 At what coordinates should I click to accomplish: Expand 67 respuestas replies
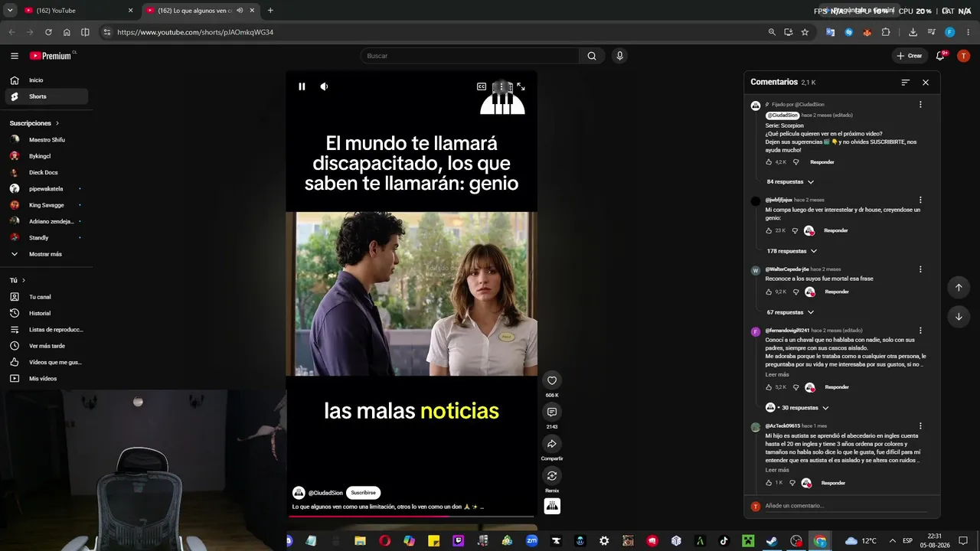coord(791,312)
